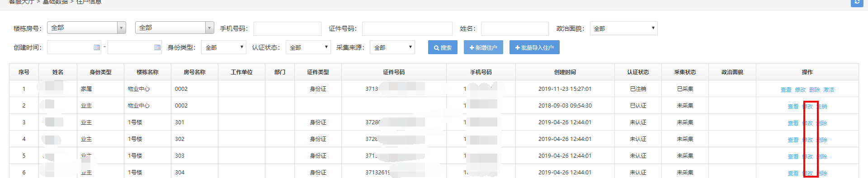Open 查看 for room 304

[x=793, y=173]
